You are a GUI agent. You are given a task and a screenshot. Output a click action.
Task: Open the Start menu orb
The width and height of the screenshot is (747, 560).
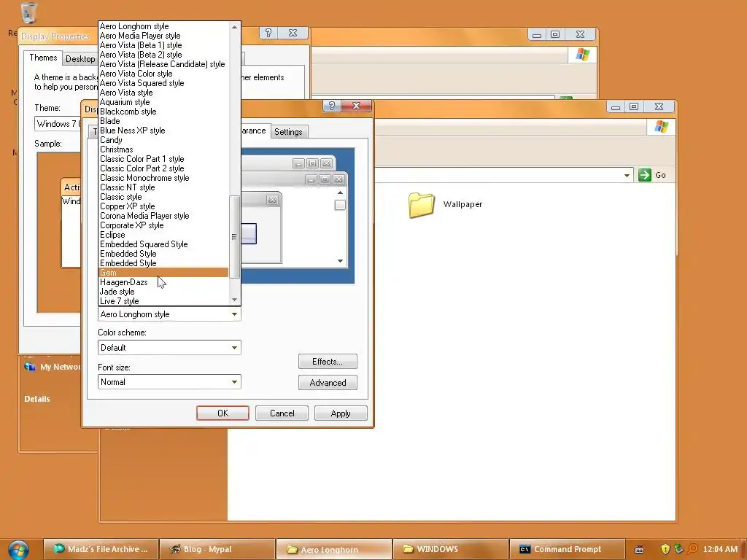(x=18, y=549)
